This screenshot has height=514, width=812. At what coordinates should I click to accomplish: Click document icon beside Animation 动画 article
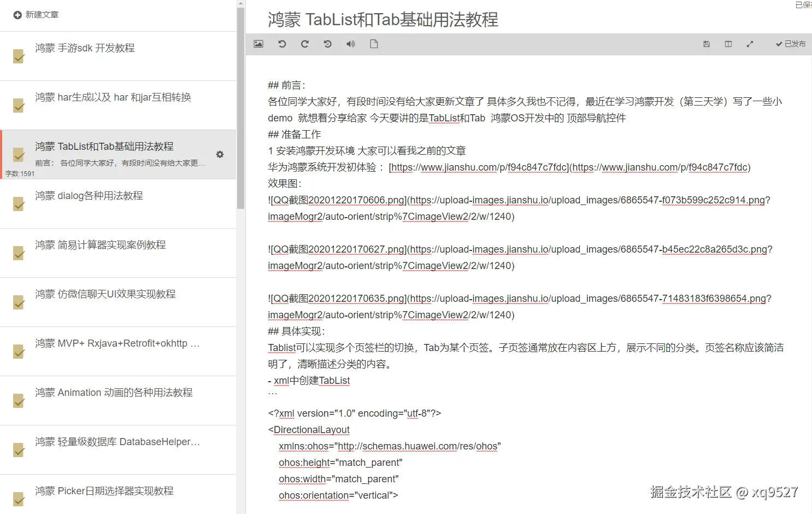pos(19,401)
